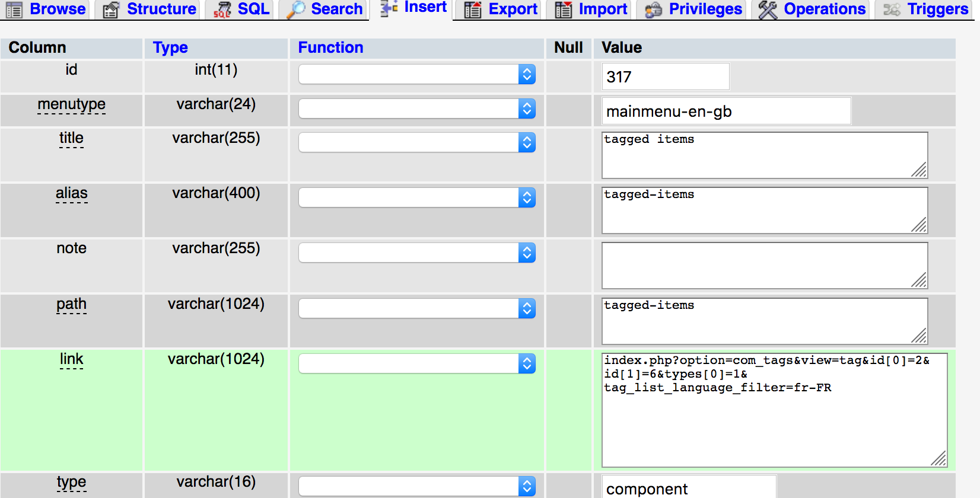The height and width of the screenshot is (498, 980).
Task: Click the resize handle of alias textarea
Action: click(919, 225)
